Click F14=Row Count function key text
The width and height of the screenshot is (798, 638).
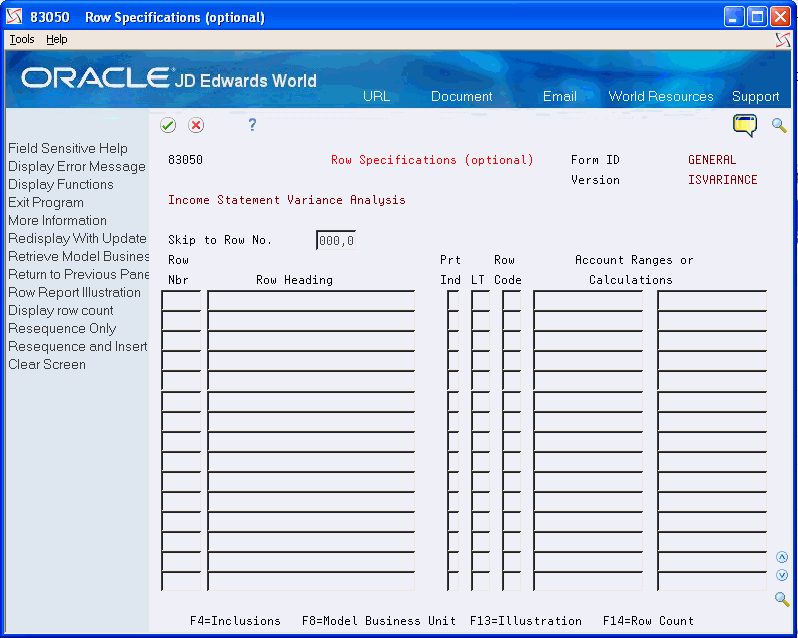click(x=648, y=621)
